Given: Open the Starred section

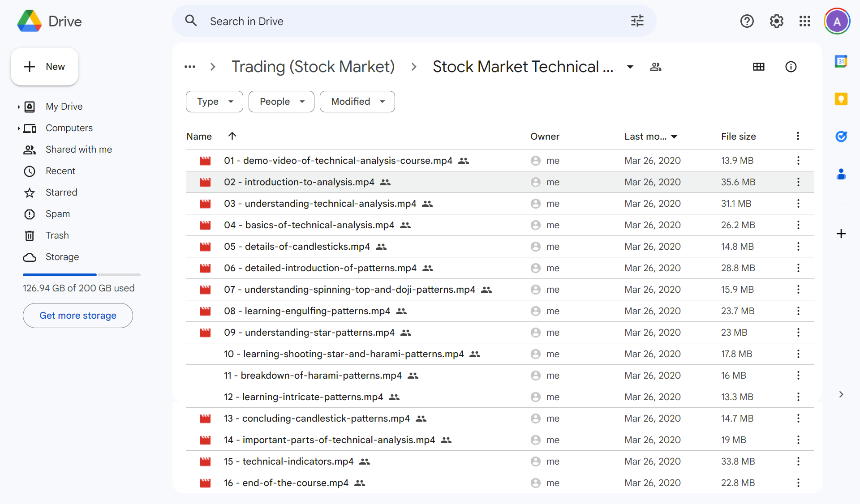Looking at the screenshot, I should [x=61, y=192].
